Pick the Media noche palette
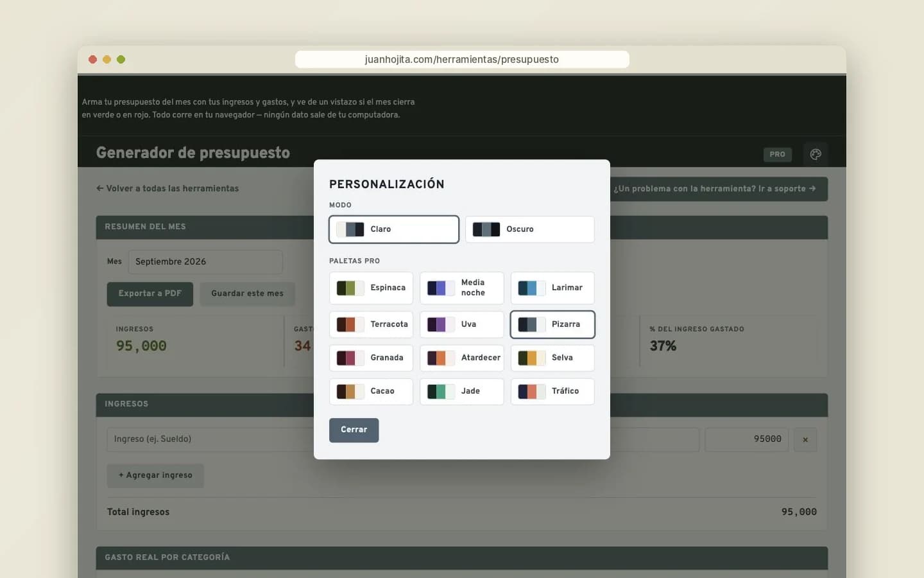The width and height of the screenshot is (924, 578). (x=462, y=288)
